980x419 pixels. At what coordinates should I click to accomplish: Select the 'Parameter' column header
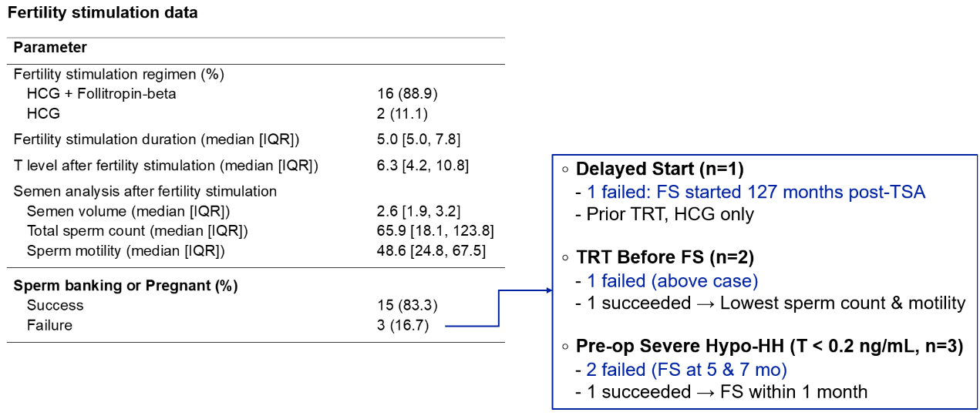click(x=50, y=48)
